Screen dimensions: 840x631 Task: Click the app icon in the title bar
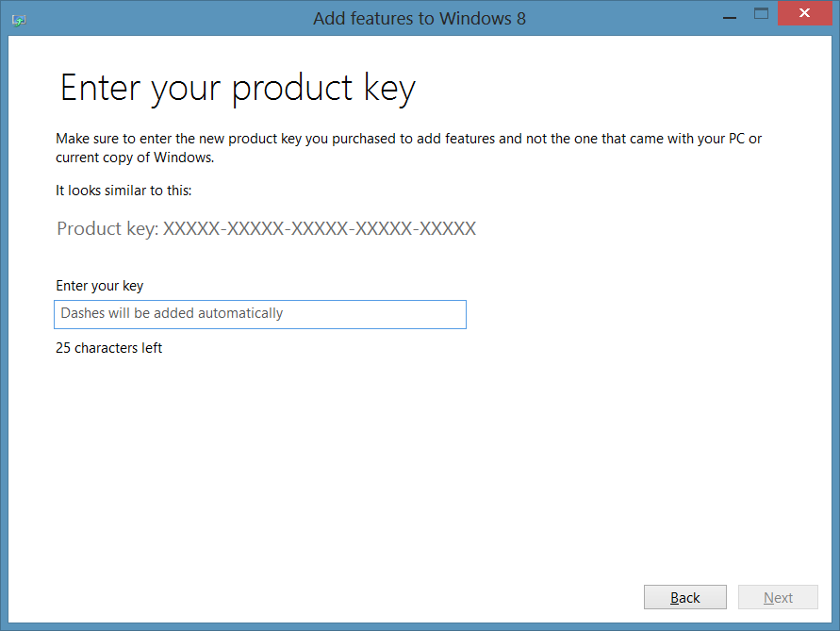(19, 19)
